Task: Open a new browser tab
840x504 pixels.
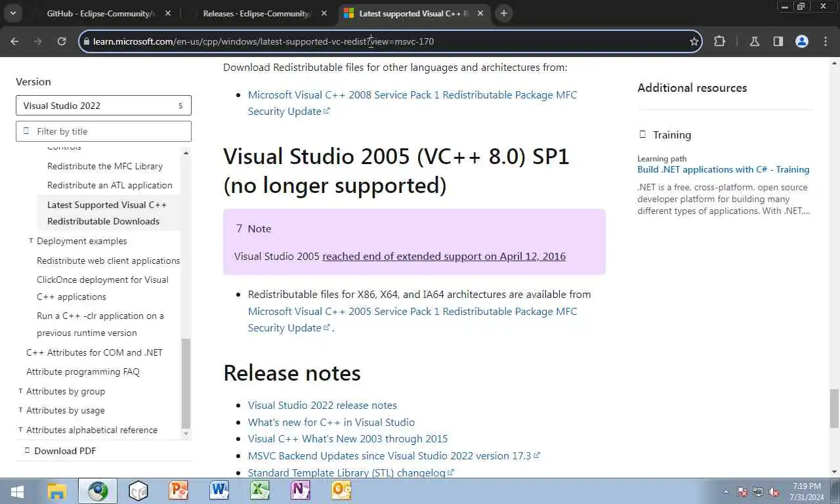Action: click(x=504, y=13)
